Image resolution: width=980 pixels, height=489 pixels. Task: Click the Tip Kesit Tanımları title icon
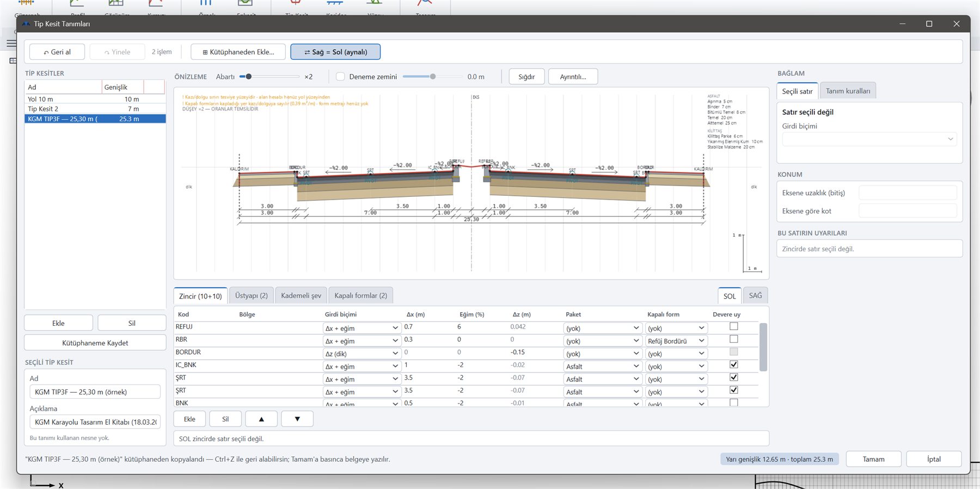tap(26, 23)
